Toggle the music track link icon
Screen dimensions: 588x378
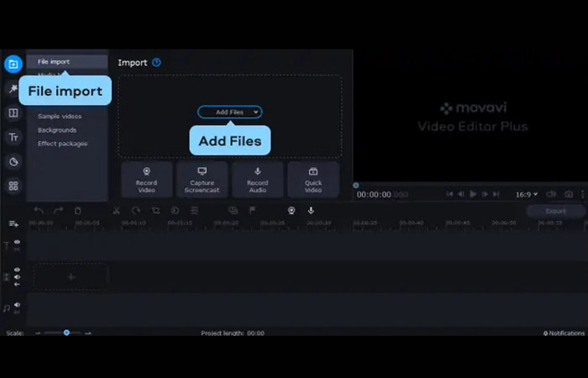(17, 312)
